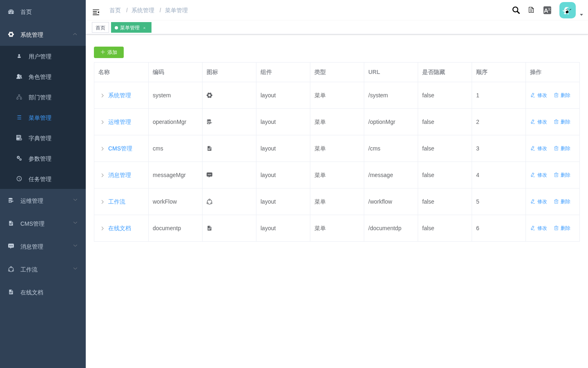Image resolution: width=588 pixels, height=368 pixels.
Task: Click 首页 in the breadcrumb
Action: pos(115,10)
